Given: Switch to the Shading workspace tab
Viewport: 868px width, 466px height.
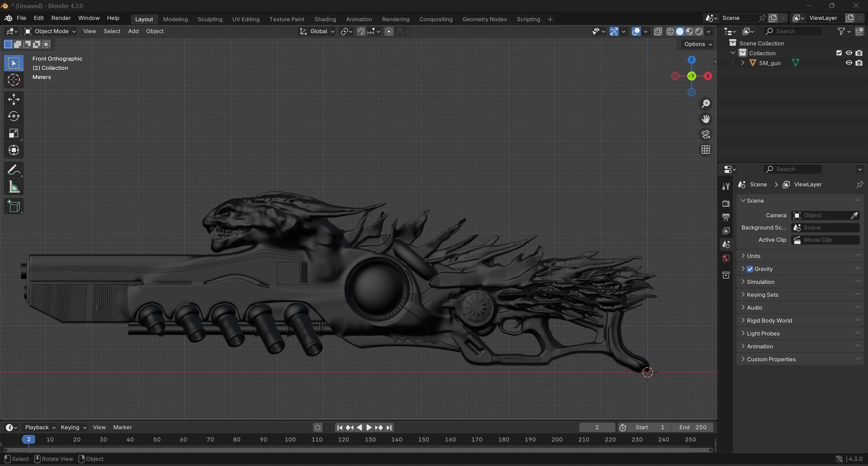Looking at the screenshot, I should click(x=325, y=19).
